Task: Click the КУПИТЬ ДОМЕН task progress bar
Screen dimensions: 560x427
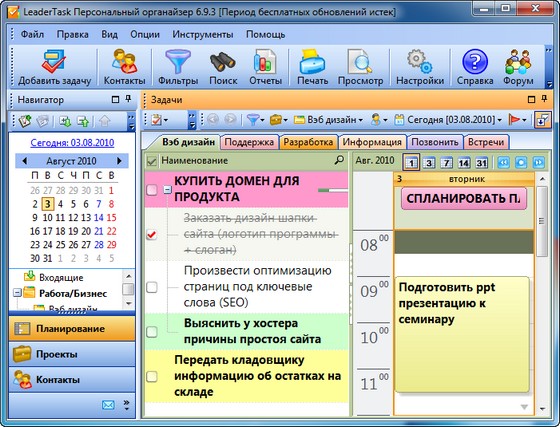Action: pos(332,190)
